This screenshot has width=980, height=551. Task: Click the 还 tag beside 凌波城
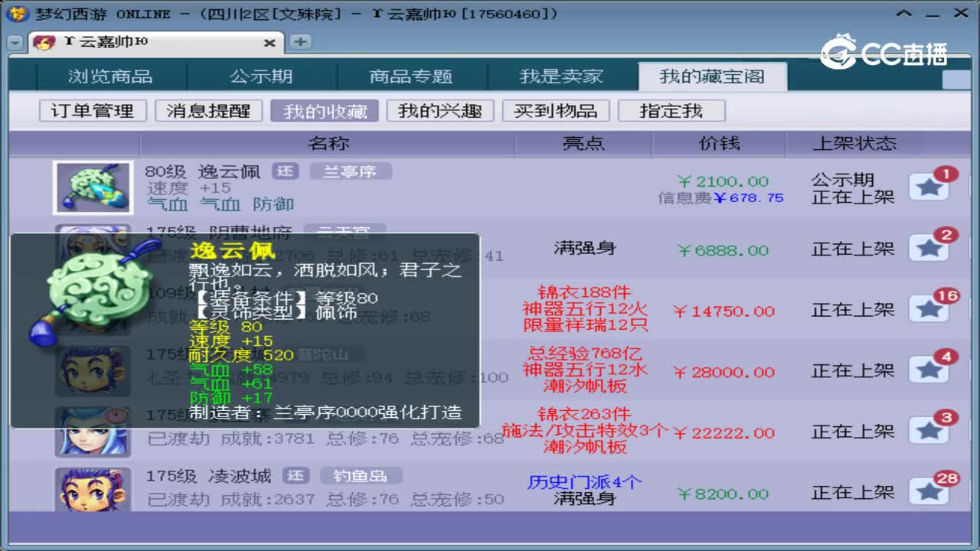coord(296,476)
